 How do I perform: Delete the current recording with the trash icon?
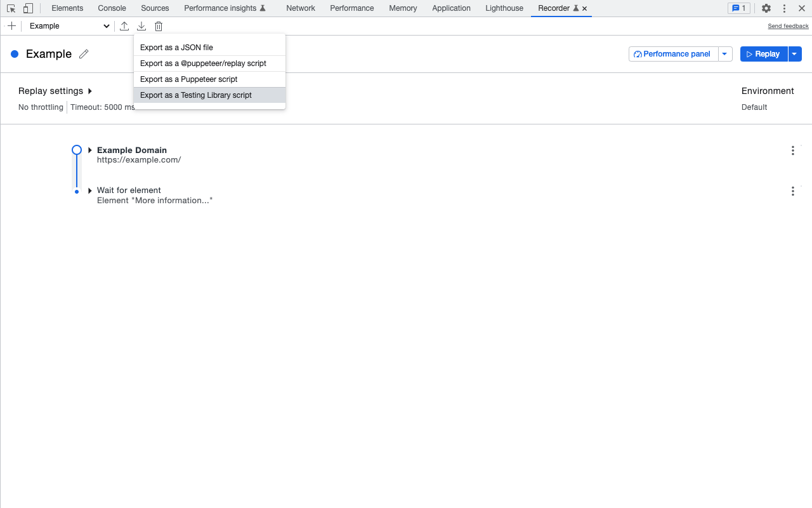click(x=158, y=26)
